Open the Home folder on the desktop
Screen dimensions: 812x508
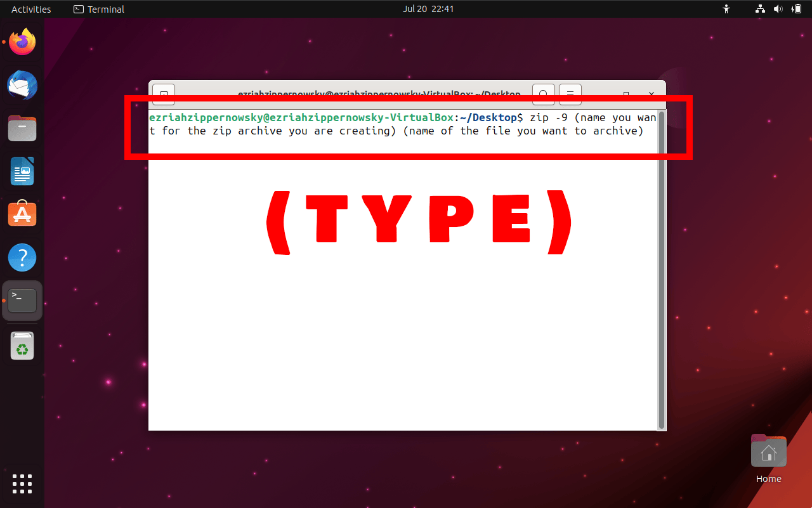pyautogui.click(x=768, y=451)
